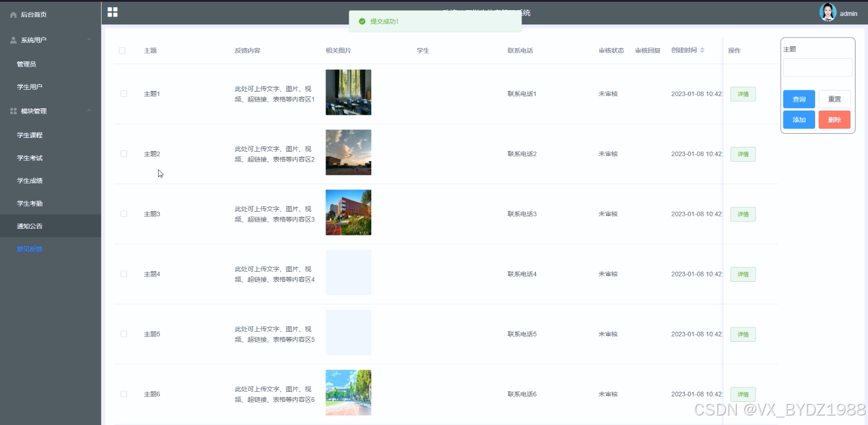Open 通知公告 in sidebar

[50, 226]
